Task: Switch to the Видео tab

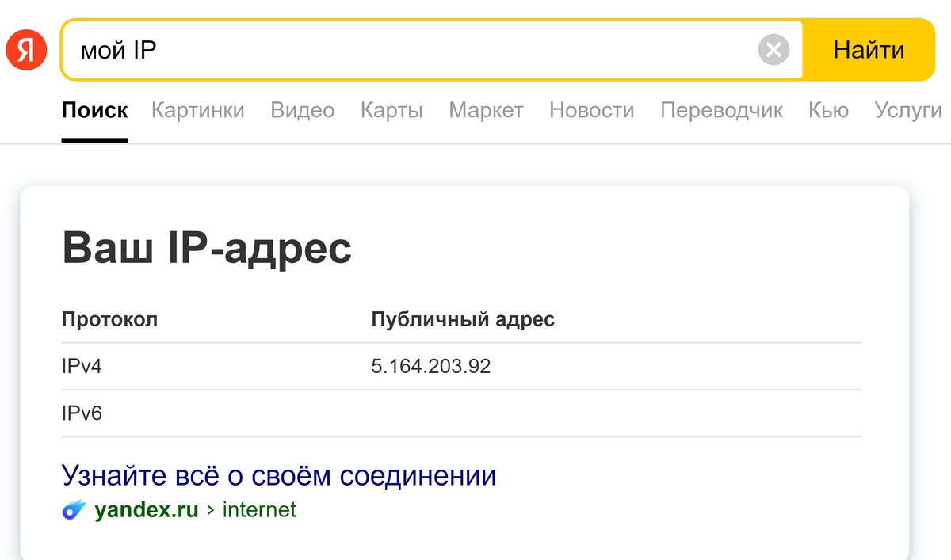Action: (x=302, y=111)
